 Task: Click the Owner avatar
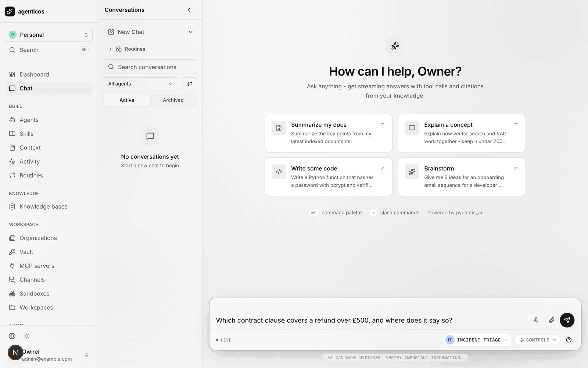point(15,353)
